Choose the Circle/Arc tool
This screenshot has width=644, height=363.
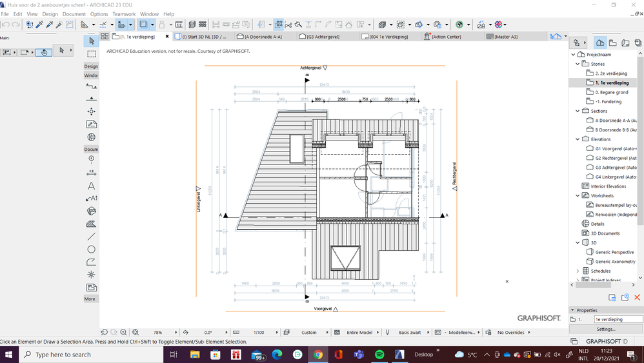91,250
